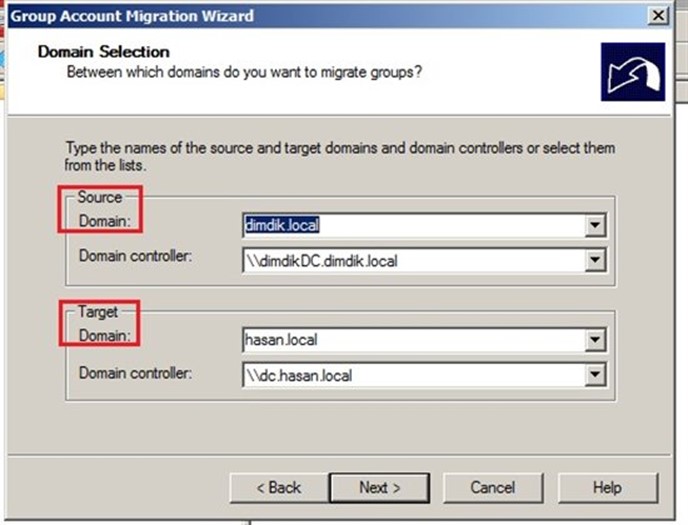Click the Group Account Migration Wizard title bar
The image size is (688, 525).
329,16
